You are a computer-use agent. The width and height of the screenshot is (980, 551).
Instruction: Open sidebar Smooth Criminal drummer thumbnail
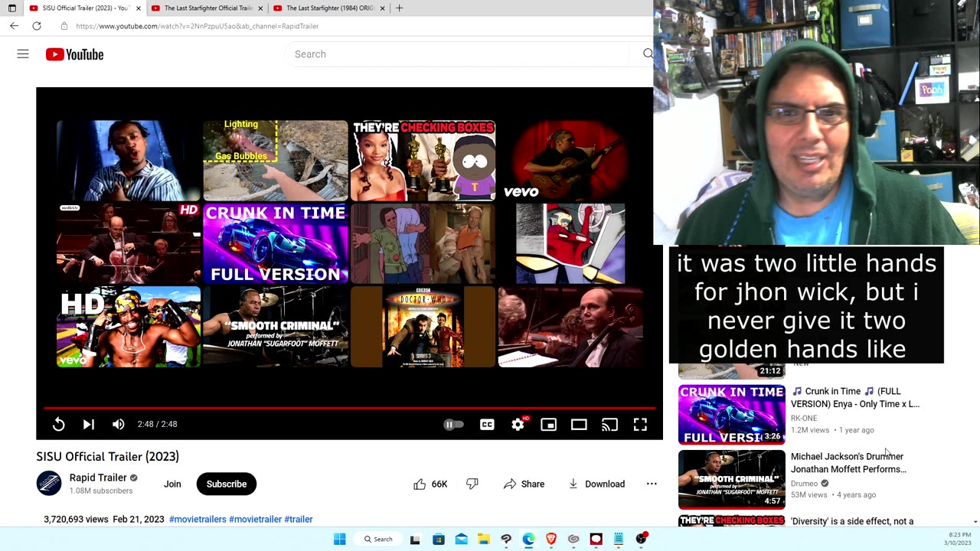731,479
